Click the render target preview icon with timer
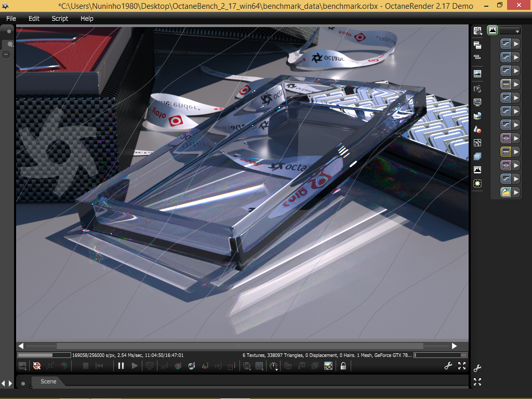 (x=478, y=31)
